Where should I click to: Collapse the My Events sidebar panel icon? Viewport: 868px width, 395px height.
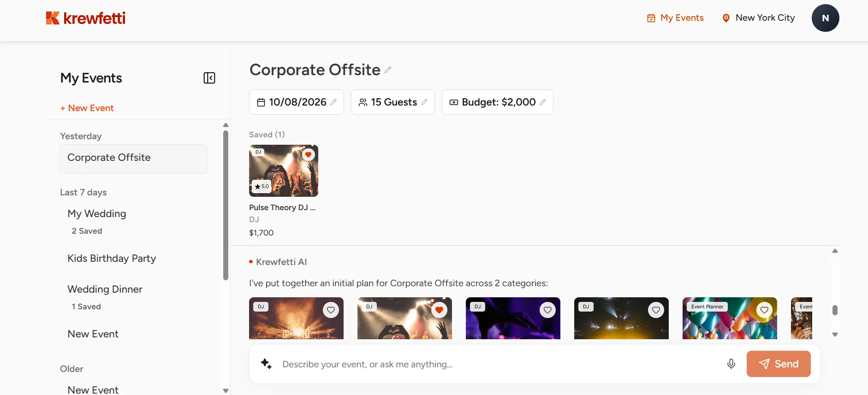tap(209, 78)
